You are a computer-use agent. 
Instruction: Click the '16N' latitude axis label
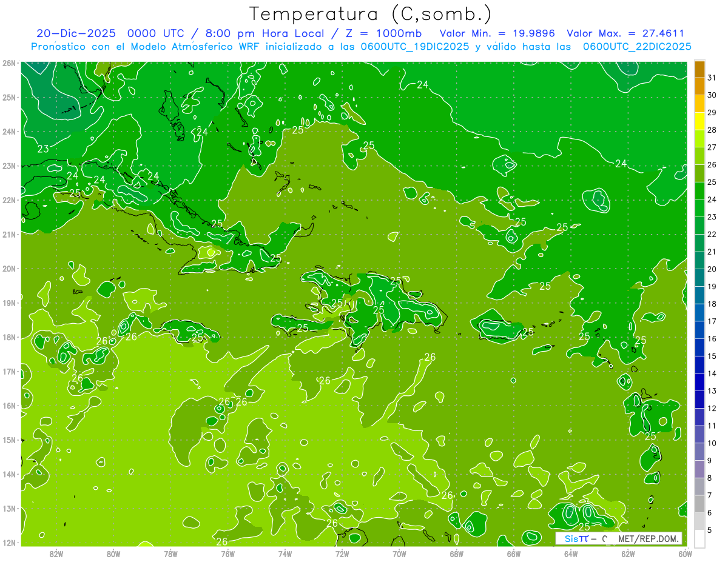(x=9, y=405)
